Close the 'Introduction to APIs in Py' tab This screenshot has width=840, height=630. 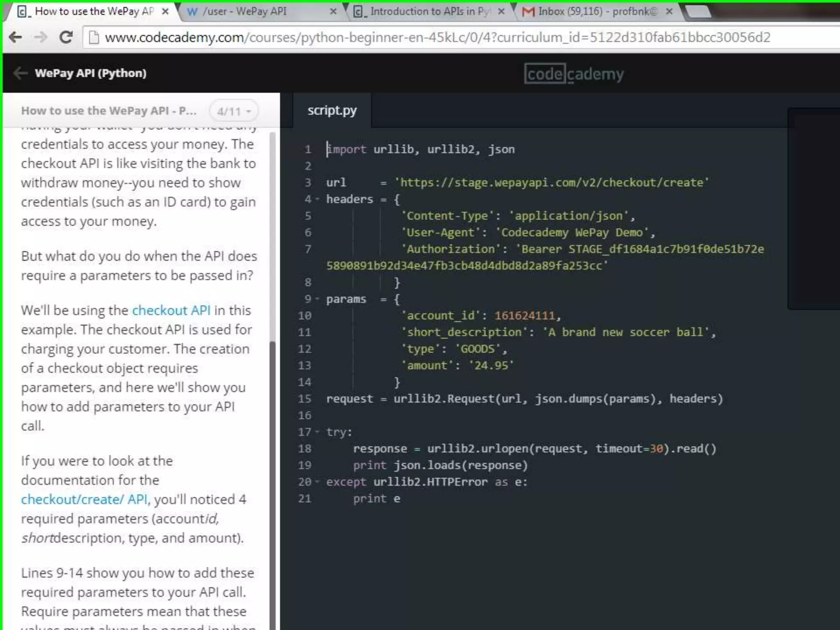tap(501, 11)
